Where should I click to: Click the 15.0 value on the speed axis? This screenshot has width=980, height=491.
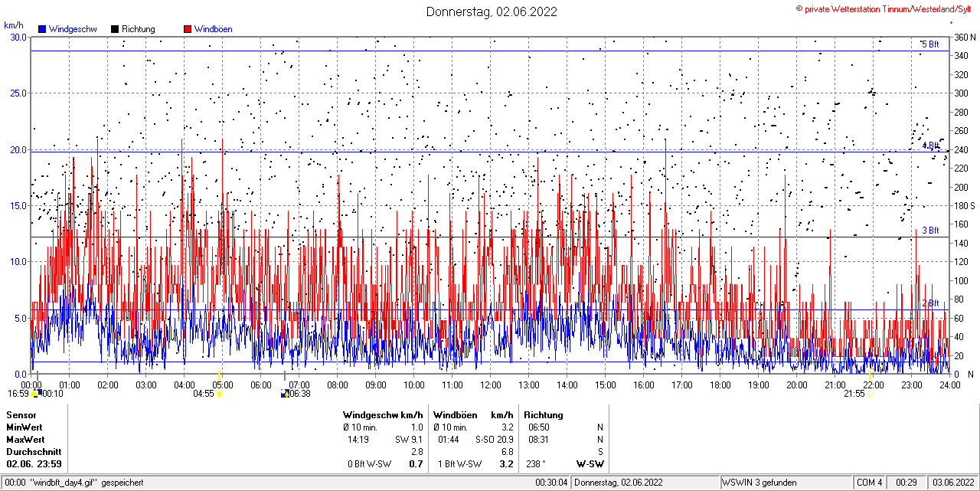[18, 205]
